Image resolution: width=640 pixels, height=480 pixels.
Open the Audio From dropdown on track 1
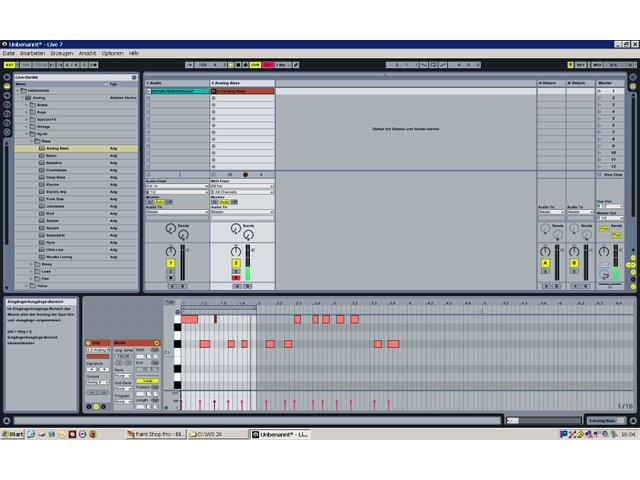[x=177, y=186]
